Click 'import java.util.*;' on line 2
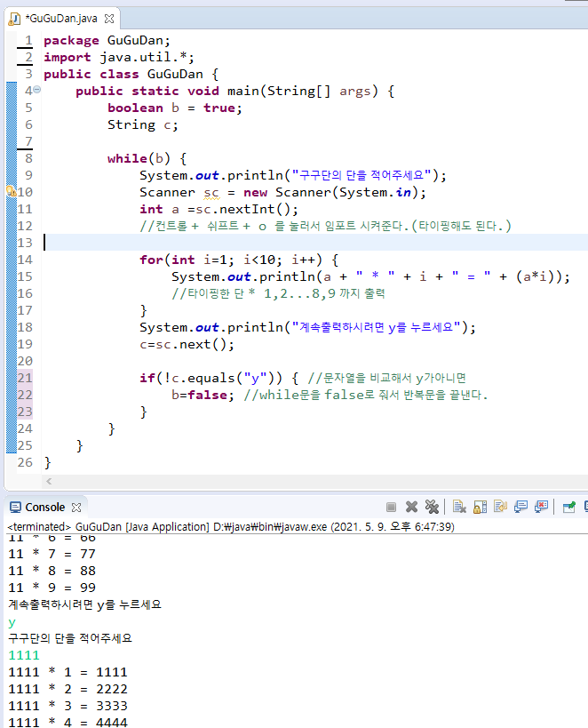The image size is (588, 728). 119,57
